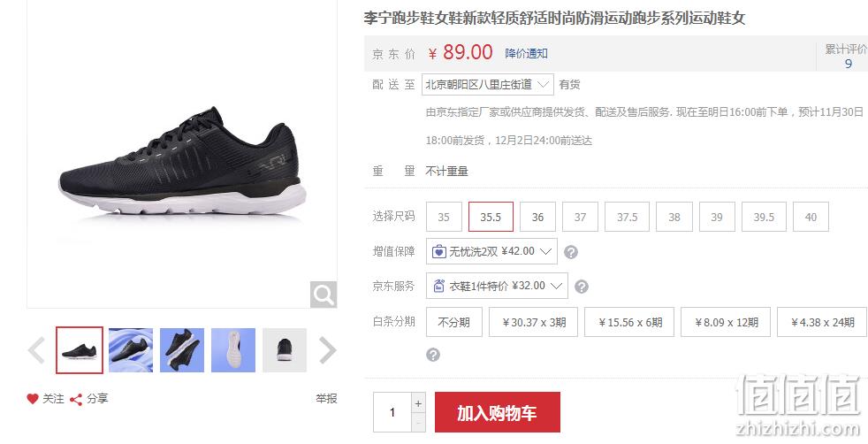Go to next thumbnails with right arrow
The height and width of the screenshot is (444, 868).
tap(327, 350)
